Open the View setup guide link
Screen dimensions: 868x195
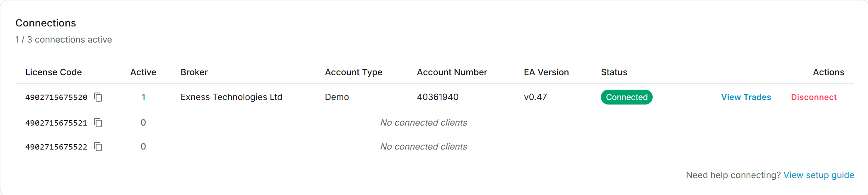819,175
